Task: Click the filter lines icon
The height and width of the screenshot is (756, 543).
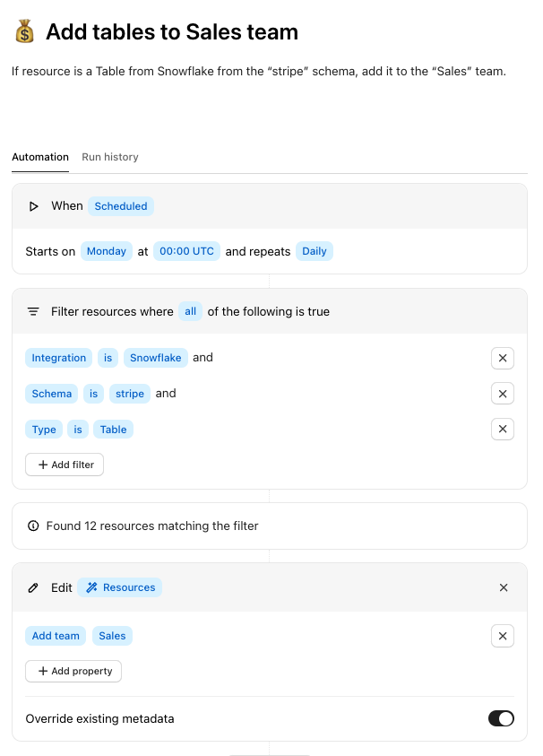Action: point(34,312)
